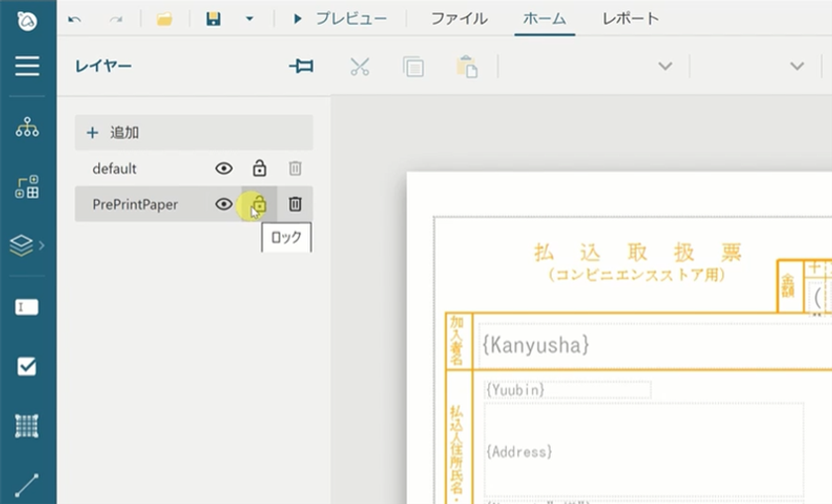This screenshot has width=832, height=504.
Task: Hide the PrePrintPaper layer
Action: [x=224, y=204]
